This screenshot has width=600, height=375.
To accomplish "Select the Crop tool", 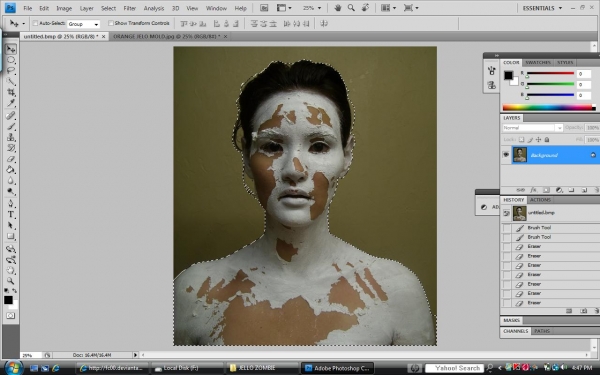I will click(x=11, y=92).
